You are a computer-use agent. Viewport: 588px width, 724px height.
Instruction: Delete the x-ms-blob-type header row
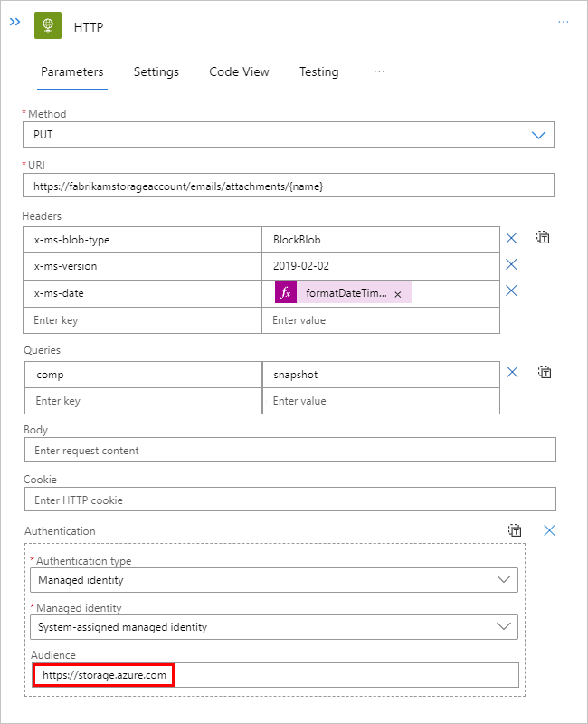click(511, 238)
